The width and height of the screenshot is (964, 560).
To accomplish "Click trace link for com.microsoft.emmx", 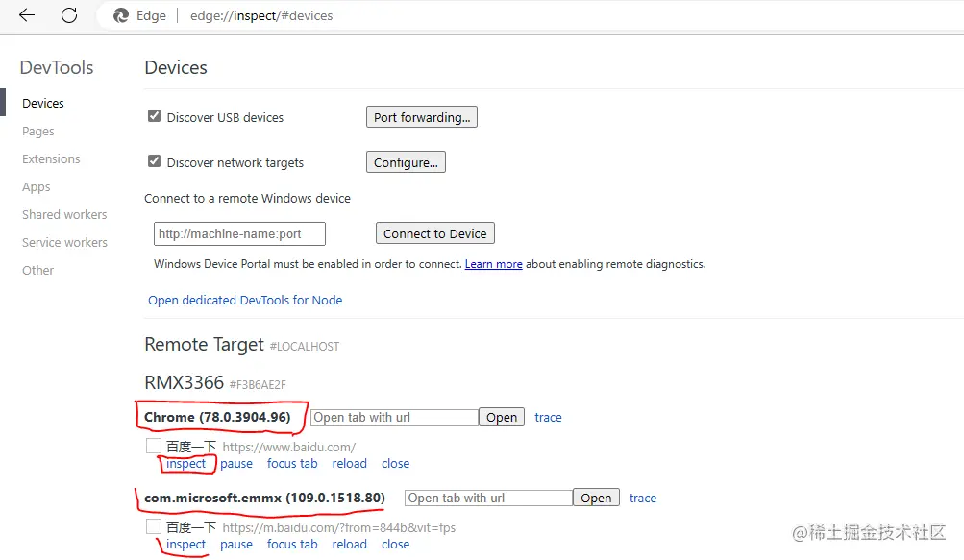I will coord(643,498).
